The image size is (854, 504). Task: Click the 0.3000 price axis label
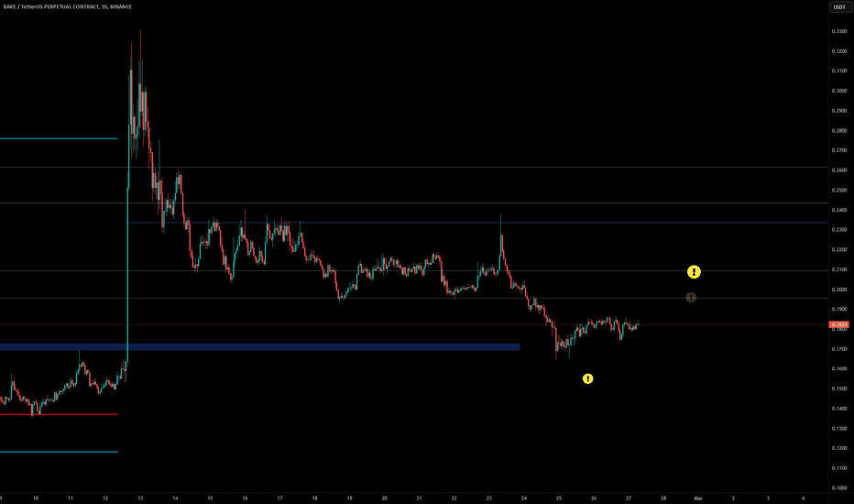(839, 91)
